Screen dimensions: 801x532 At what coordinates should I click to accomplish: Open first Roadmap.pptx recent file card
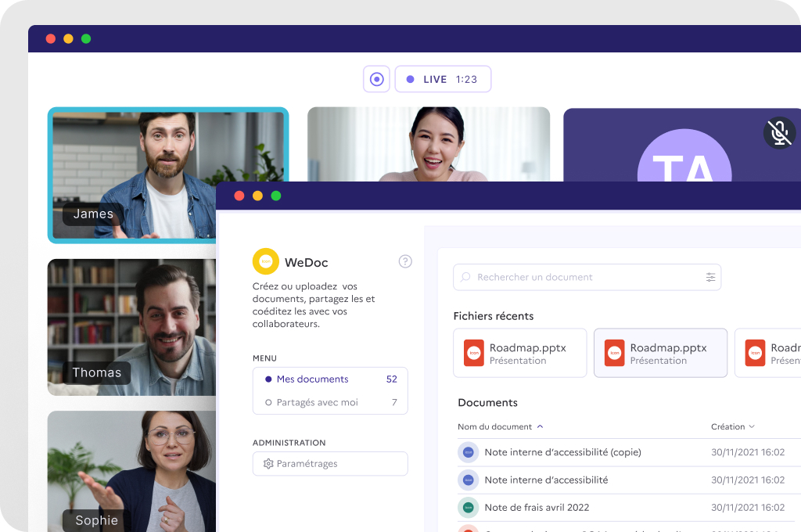pos(519,353)
